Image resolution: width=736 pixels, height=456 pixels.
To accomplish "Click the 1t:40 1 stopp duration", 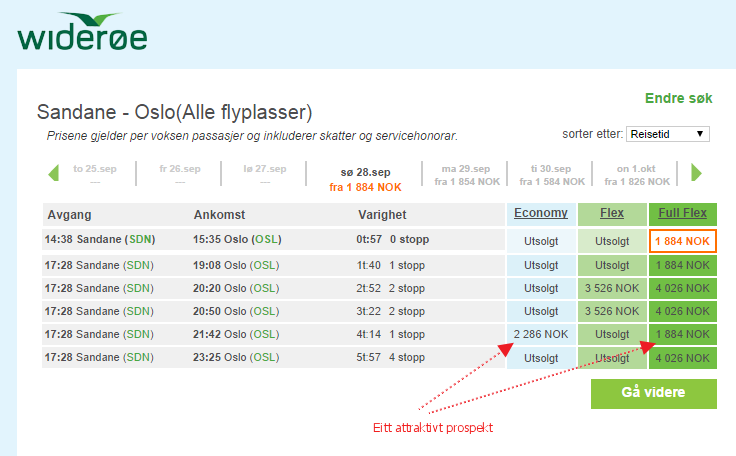I will (390, 265).
